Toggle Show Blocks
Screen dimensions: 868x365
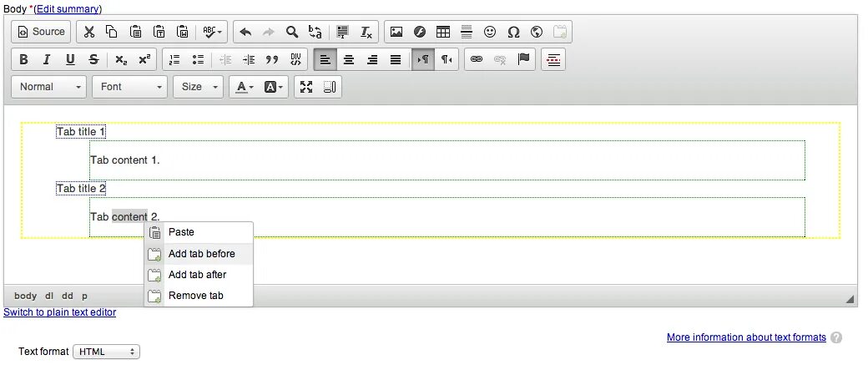click(x=330, y=87)
